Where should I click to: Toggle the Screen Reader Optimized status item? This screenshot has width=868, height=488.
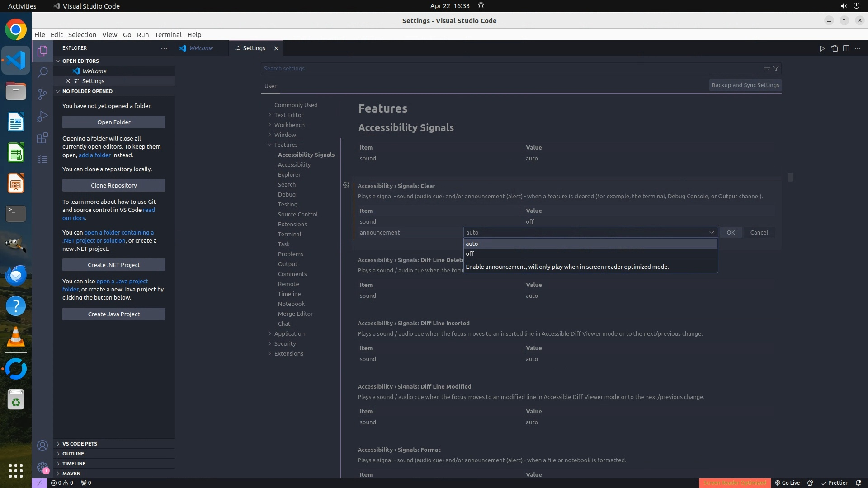coord(734,483)
